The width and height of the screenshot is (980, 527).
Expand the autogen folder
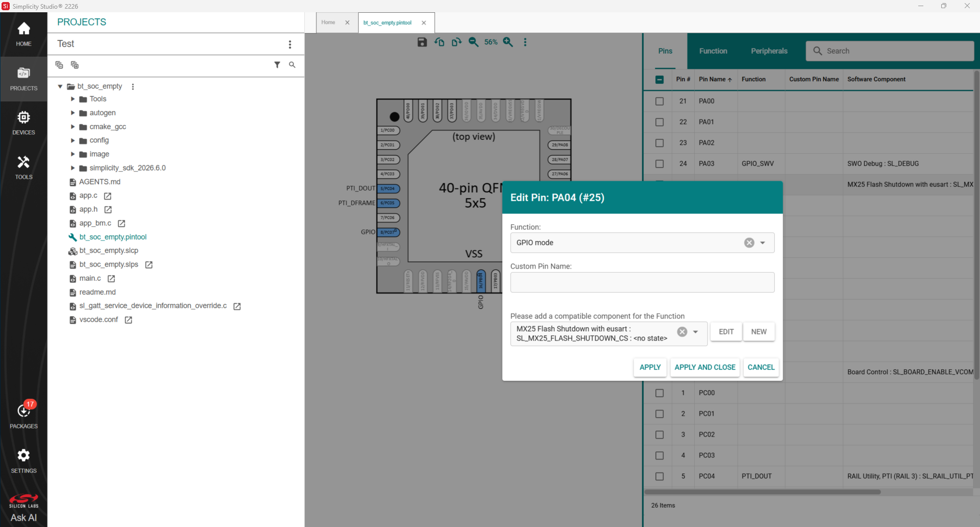(x=72, y=113)
